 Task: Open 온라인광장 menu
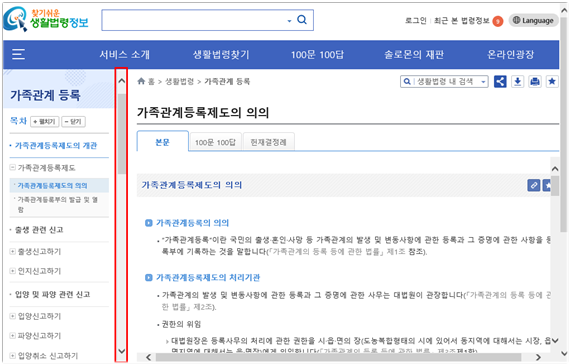[510, 54]
